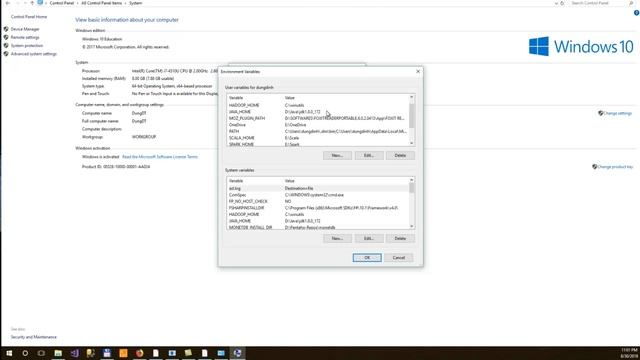Open the orange app icon on taskbar

(123, 353)
